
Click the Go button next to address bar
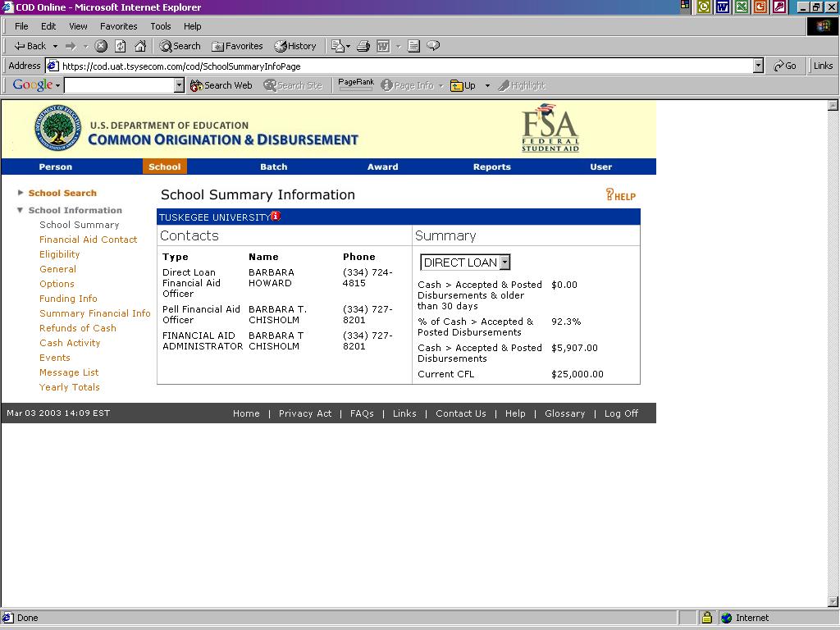pyautogui.click(x=785, y=66)
